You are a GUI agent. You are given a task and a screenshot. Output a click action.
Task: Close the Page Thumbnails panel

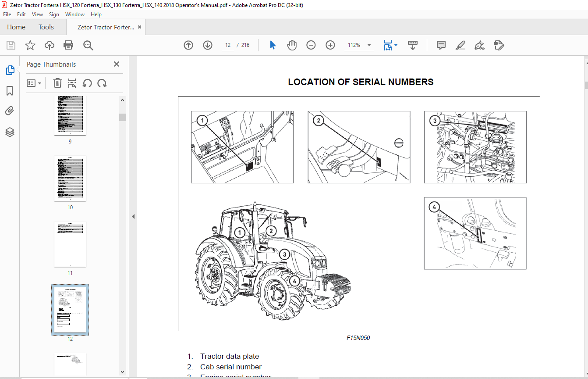pos(117,64)
